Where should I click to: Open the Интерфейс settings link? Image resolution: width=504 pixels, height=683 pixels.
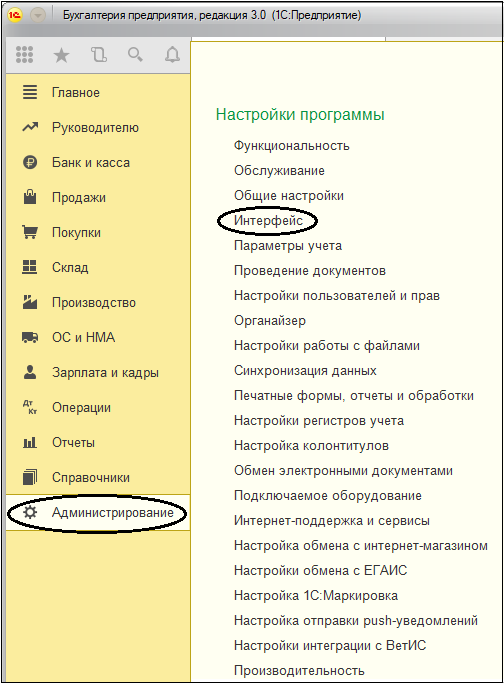[268, 220]
